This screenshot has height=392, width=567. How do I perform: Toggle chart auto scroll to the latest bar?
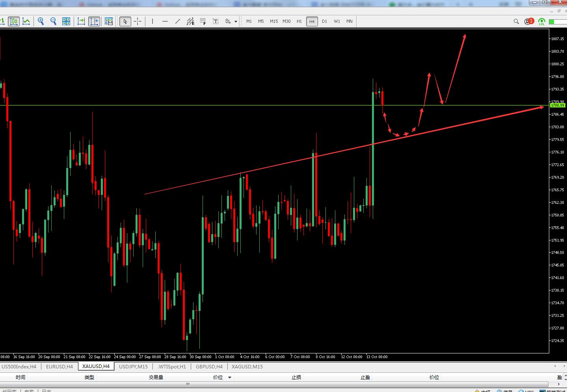click(x=81, y=21)
